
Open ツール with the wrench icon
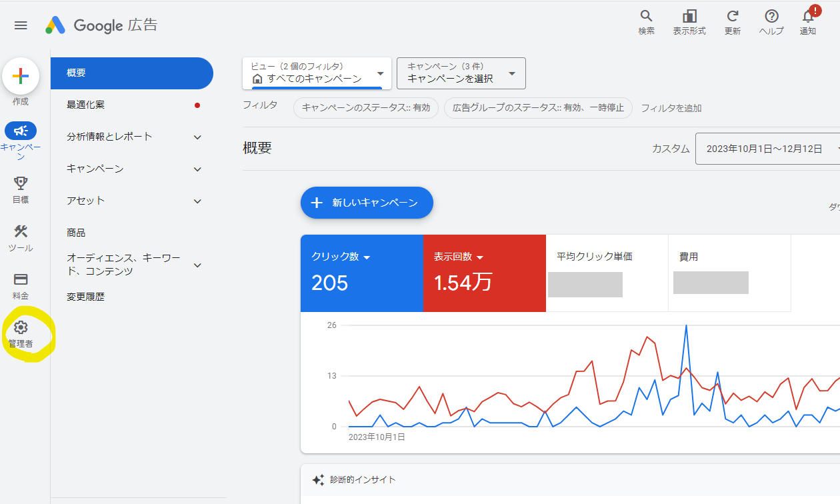21,233
